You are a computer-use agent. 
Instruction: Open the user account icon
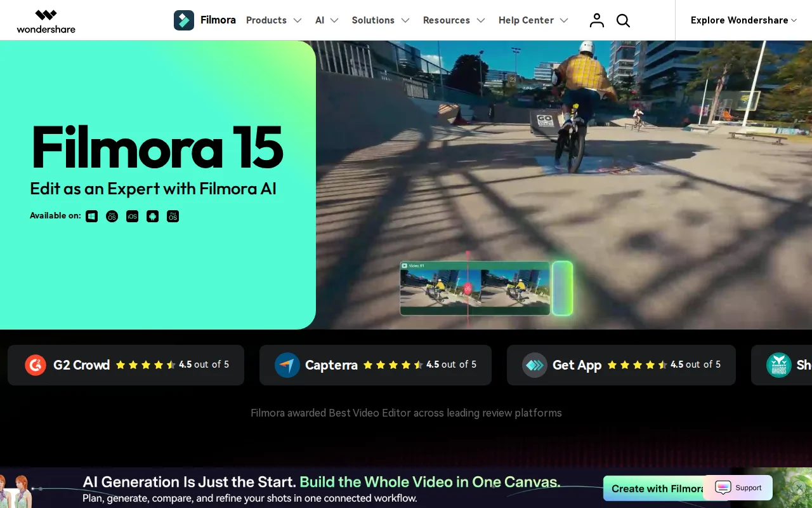596,20
